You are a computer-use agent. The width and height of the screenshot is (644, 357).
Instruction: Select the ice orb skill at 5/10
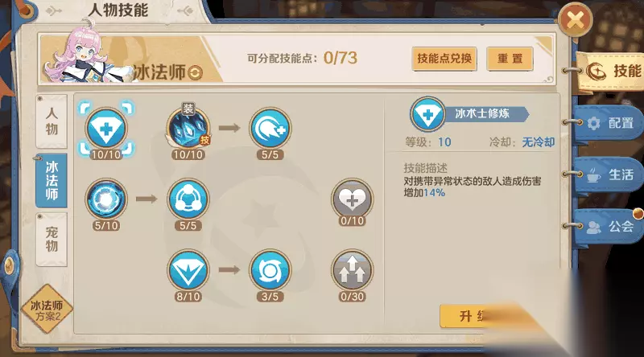(x=106, y=199)
